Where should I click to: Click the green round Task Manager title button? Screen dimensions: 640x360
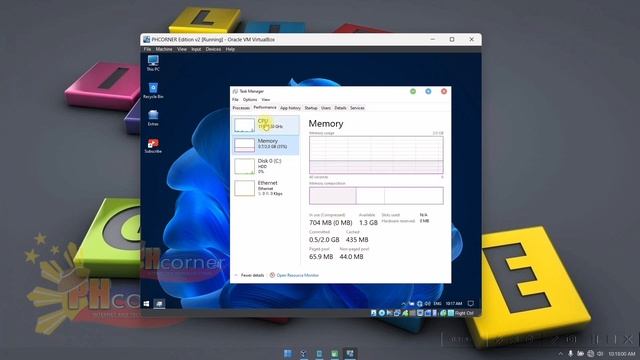[413, 91]
